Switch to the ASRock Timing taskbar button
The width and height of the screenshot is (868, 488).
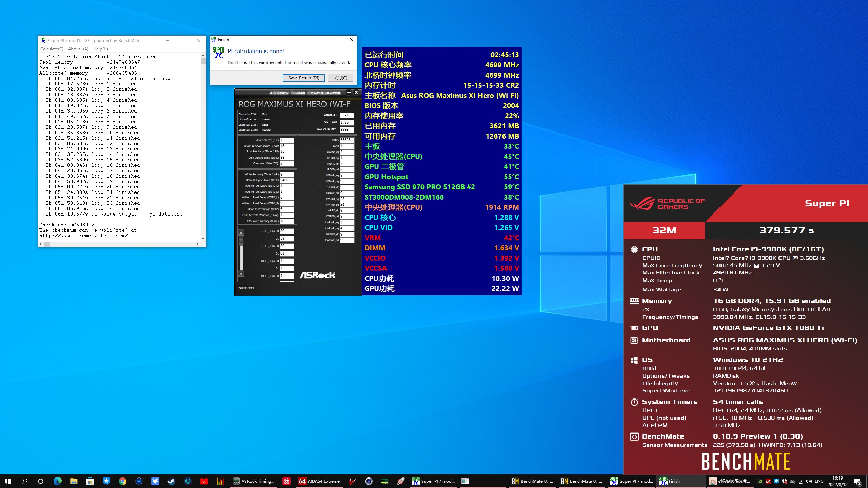[x=253, y=481]
